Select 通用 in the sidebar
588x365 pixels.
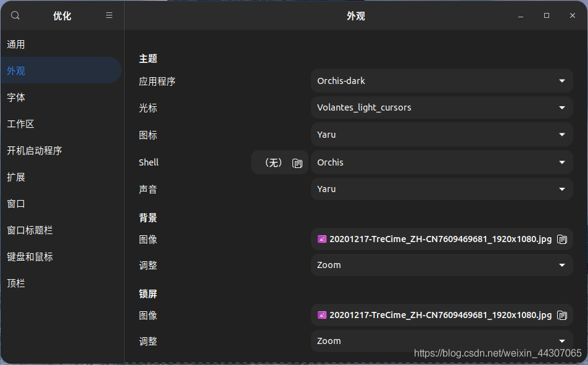click(x=61, y=44)
